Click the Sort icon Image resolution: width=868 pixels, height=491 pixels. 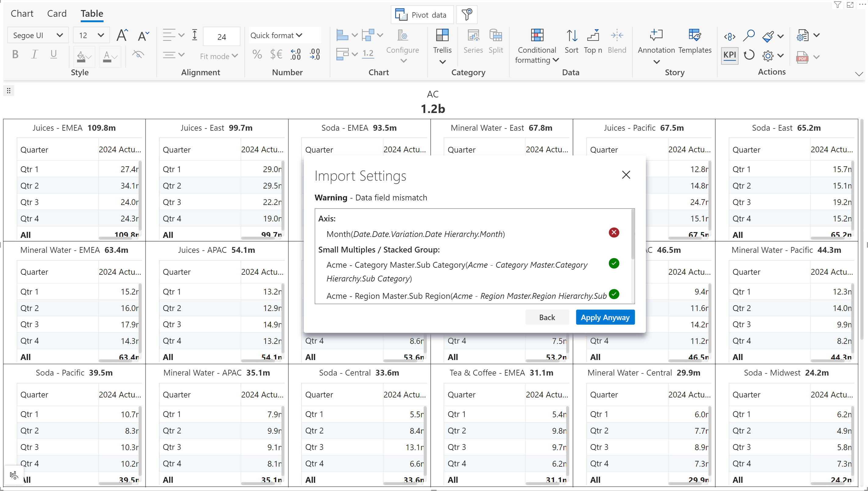(x=571, y=36)
